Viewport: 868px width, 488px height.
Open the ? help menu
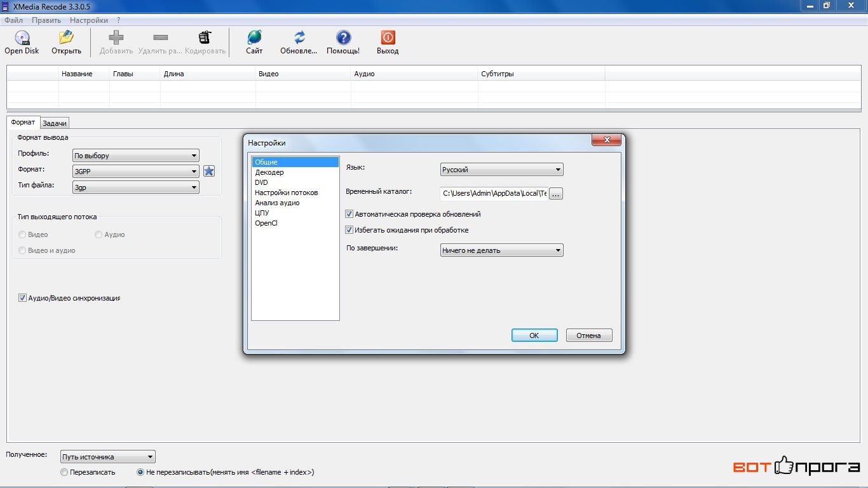click(118, 20)
